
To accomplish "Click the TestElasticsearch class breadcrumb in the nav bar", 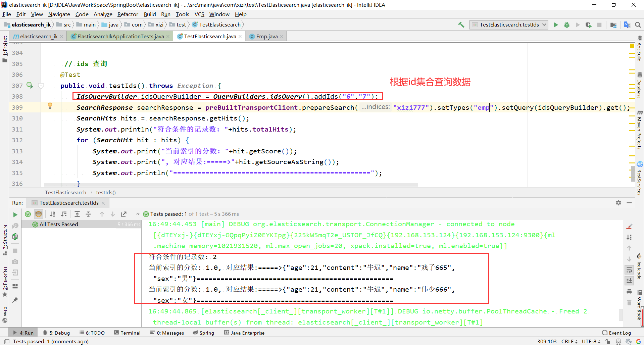I will (216, 24).
